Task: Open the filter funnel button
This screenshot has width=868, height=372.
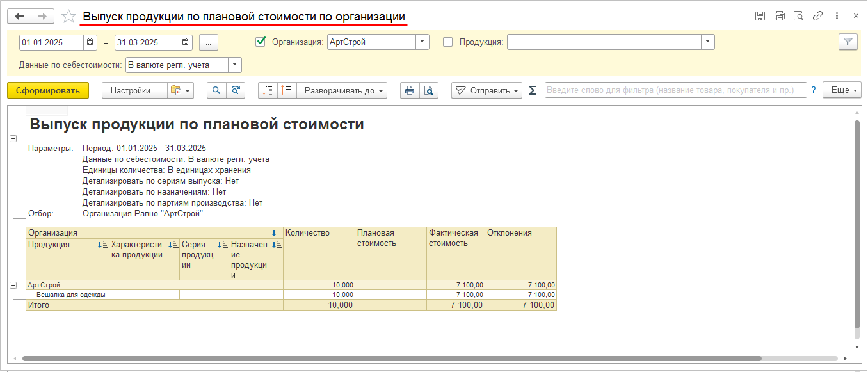Action: tap(848, 42)
